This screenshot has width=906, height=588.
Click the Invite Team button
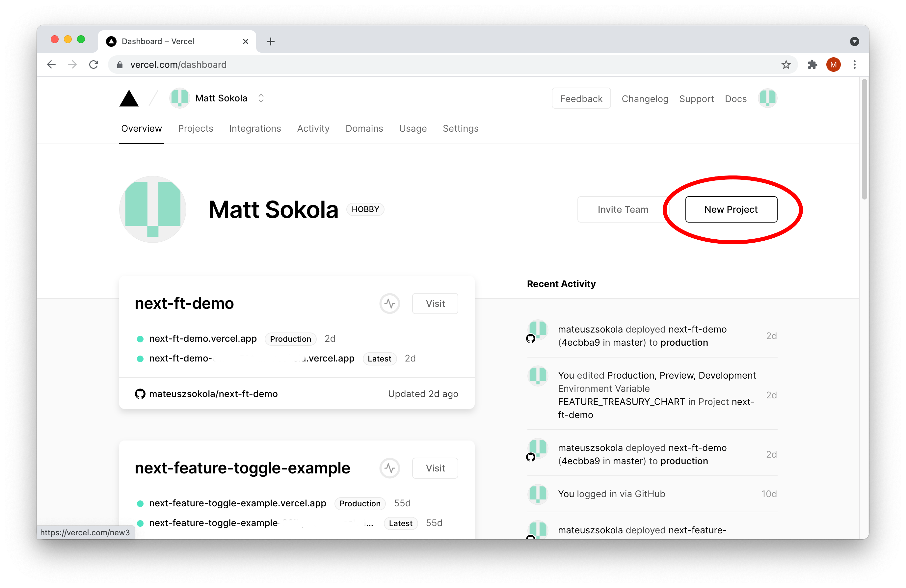(623, 209)
